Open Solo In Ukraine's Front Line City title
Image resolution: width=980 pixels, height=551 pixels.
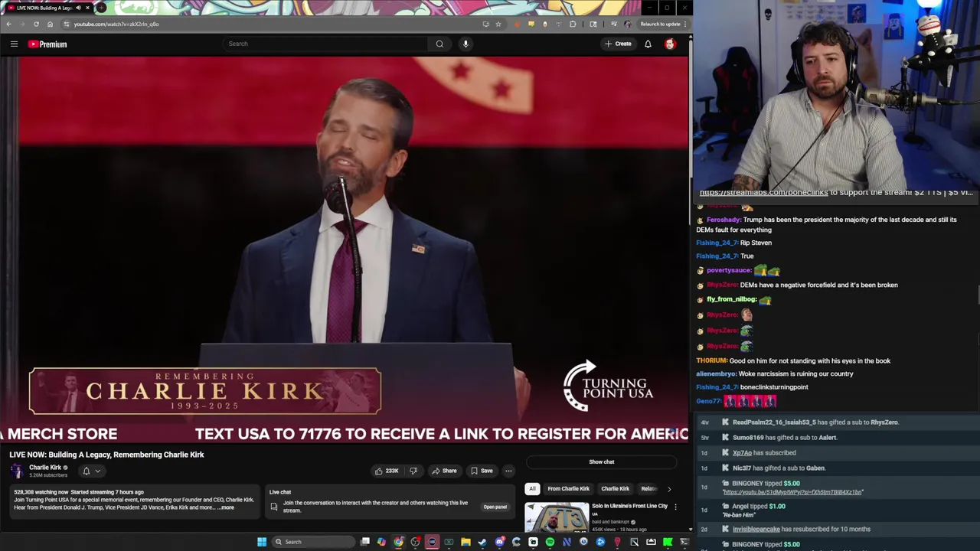[x=629, y=506]
